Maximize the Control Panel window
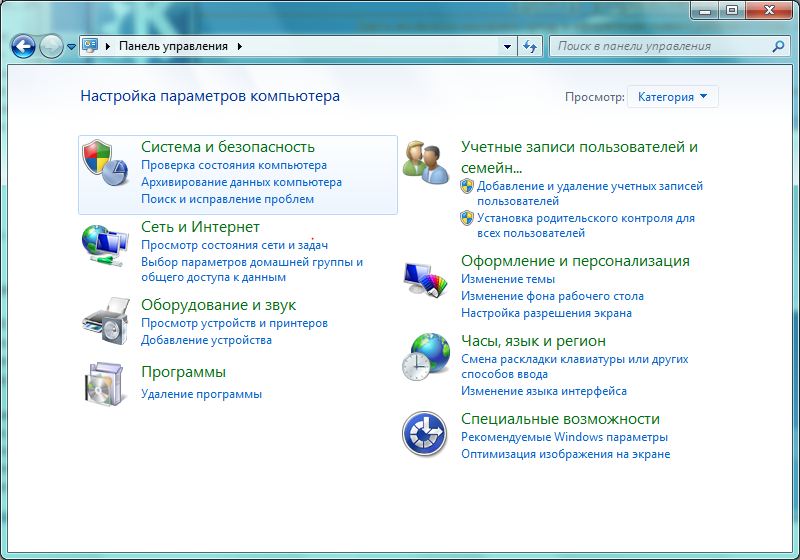 click(732, 10)
